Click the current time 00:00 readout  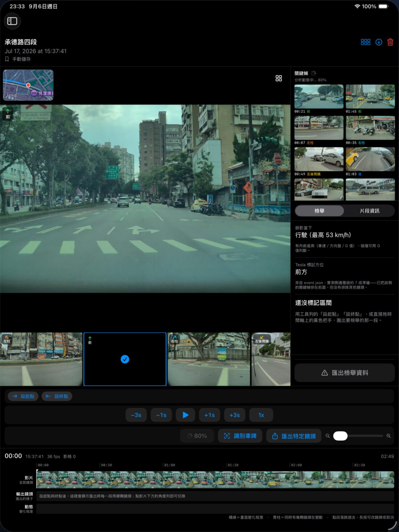pos(13,456)
